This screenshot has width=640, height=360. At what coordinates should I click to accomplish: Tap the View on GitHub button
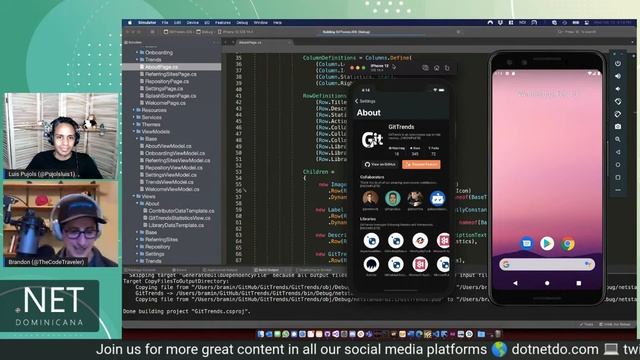pos(380,164)
